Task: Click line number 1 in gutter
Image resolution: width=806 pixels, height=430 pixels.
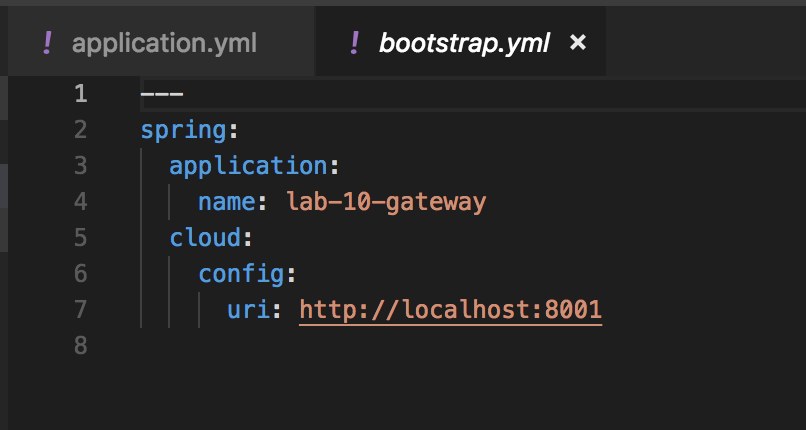Action: [80, 94]
